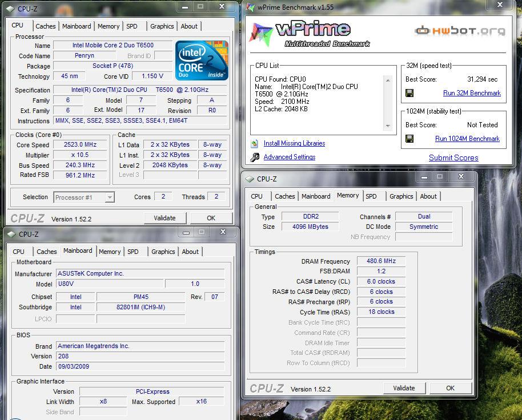Click OK in the top-left CPU-Z window
This screenshot has width=522, height=420.
click(x=211, y=218)
